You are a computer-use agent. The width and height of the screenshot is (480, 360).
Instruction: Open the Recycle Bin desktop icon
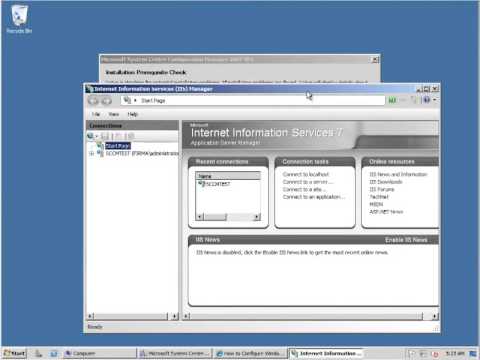click(19, 19)
